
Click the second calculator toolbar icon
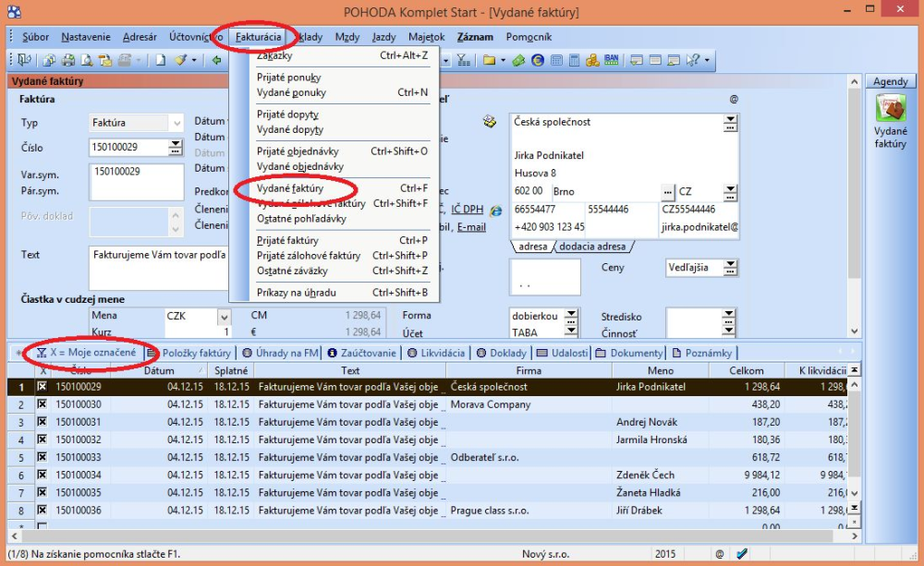[574, 60]
